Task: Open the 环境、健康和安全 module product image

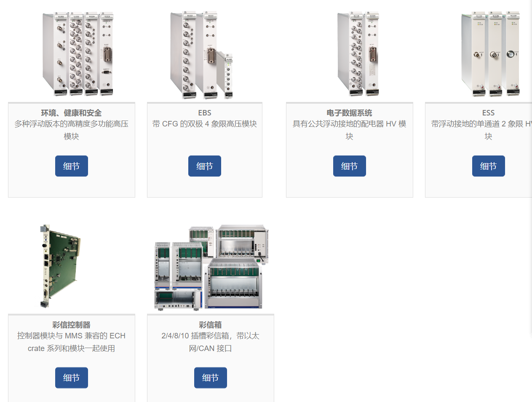Action: pyautogui.click(x=78, y=54)
